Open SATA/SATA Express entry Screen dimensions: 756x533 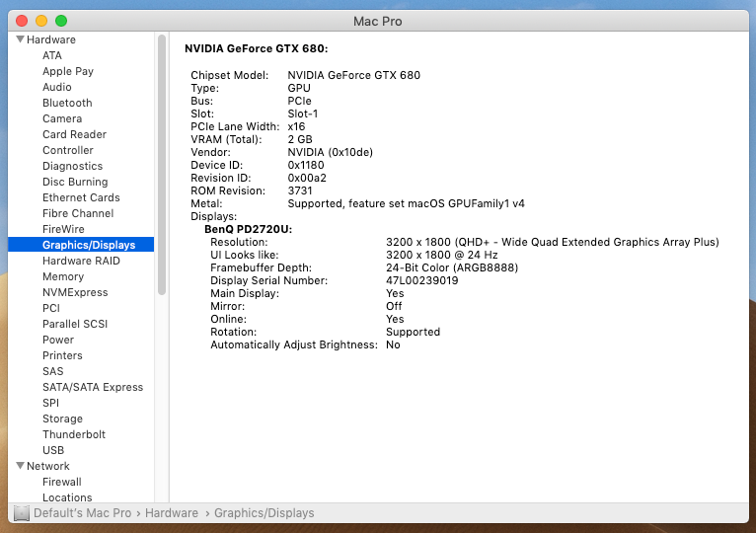[93, 387]
